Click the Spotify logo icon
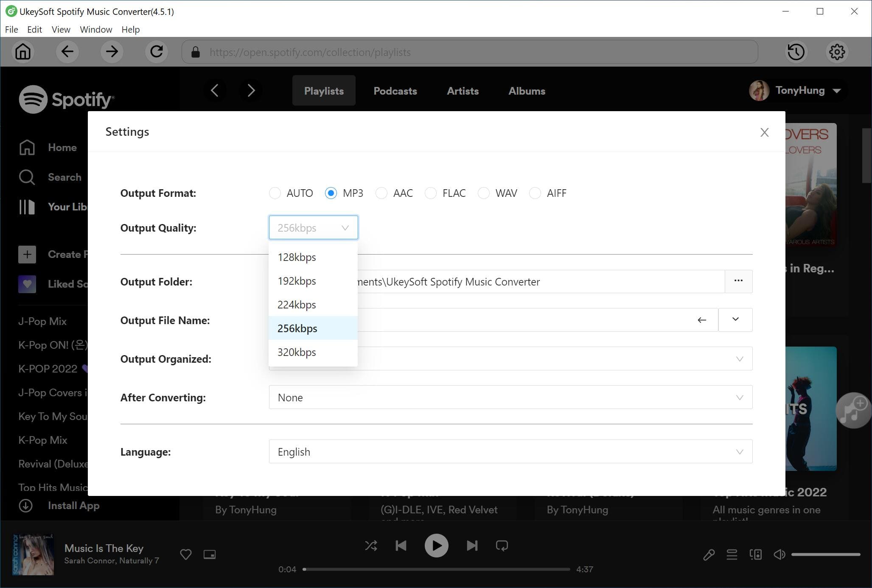The height and width of the screenshot is (588, 872). point(33,99)
